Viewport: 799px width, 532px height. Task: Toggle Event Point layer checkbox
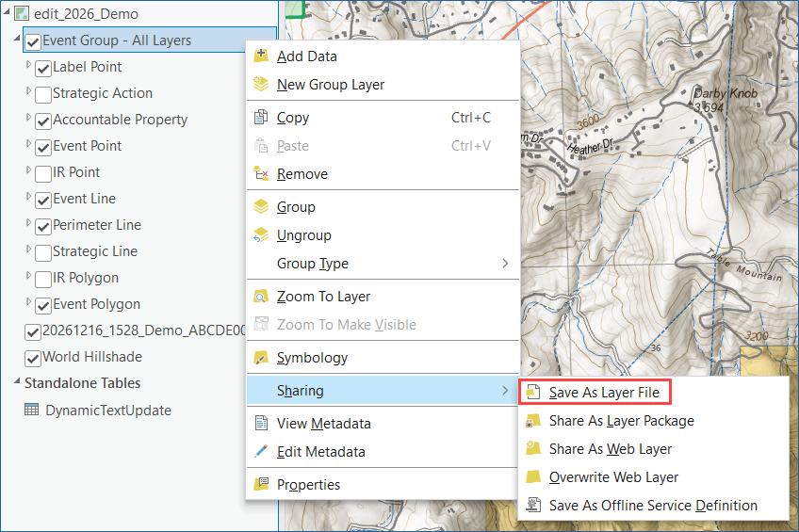(x=43, y=148)
